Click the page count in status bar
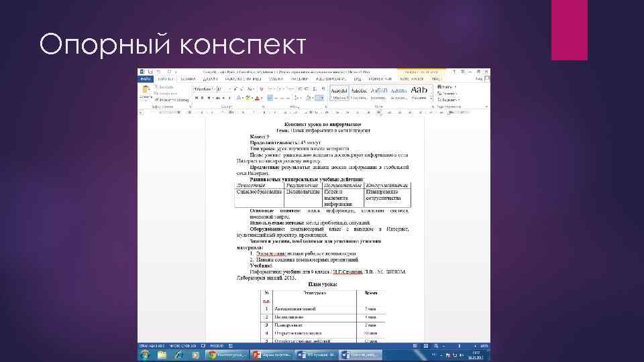This screenshot has height=362, width=644. (152, 346)
